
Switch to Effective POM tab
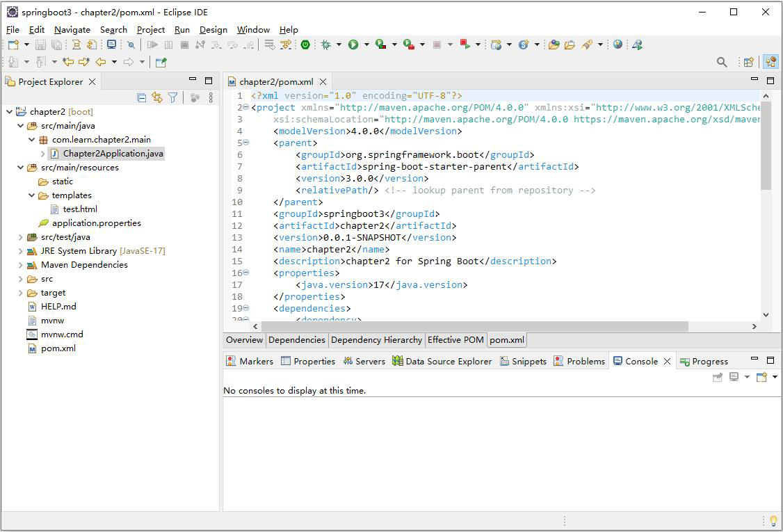455,339
